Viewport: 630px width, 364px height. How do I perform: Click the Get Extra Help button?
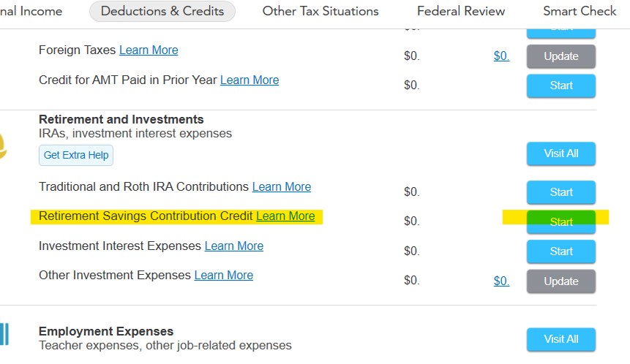click(x=76, y=155)
